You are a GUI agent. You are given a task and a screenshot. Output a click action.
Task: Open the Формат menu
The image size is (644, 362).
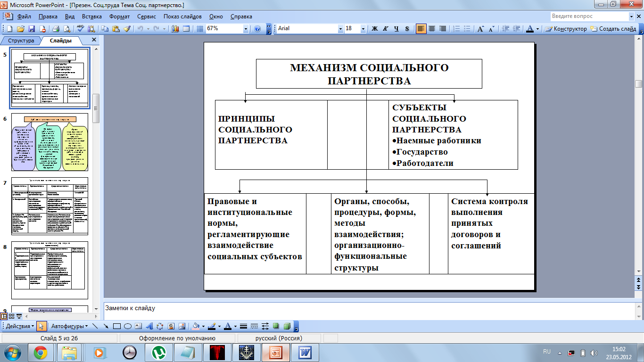click(119, 16)
